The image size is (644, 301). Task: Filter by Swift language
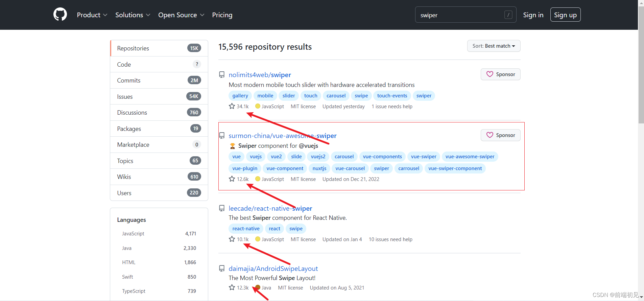coord(159,277)
